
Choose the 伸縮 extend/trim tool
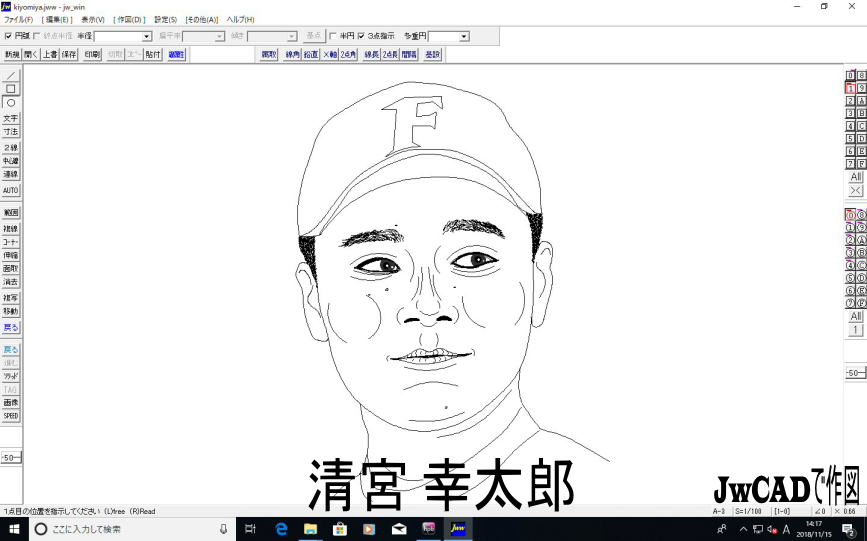pyautogui.click(x=11, y=256)
